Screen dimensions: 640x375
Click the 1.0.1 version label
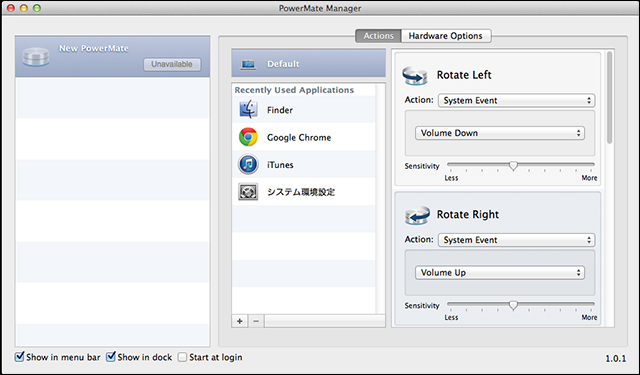[x=616, y=359]
